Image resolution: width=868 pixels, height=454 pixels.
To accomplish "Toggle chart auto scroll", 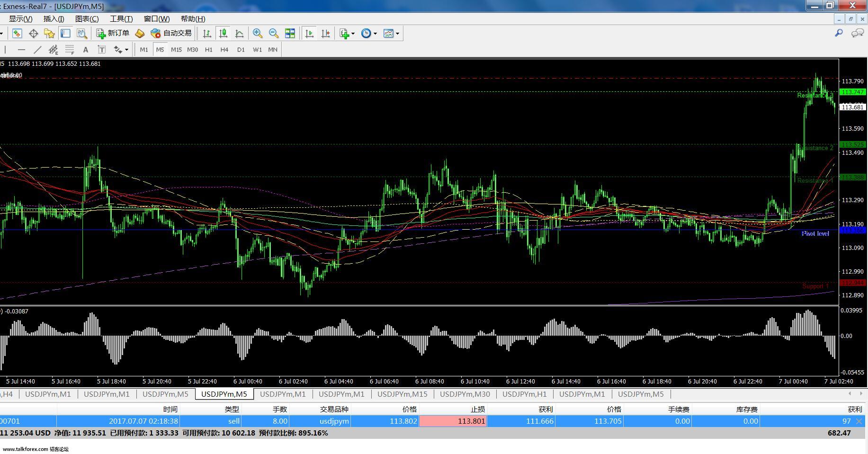I will pyautogui.click(x=309, y=33).
